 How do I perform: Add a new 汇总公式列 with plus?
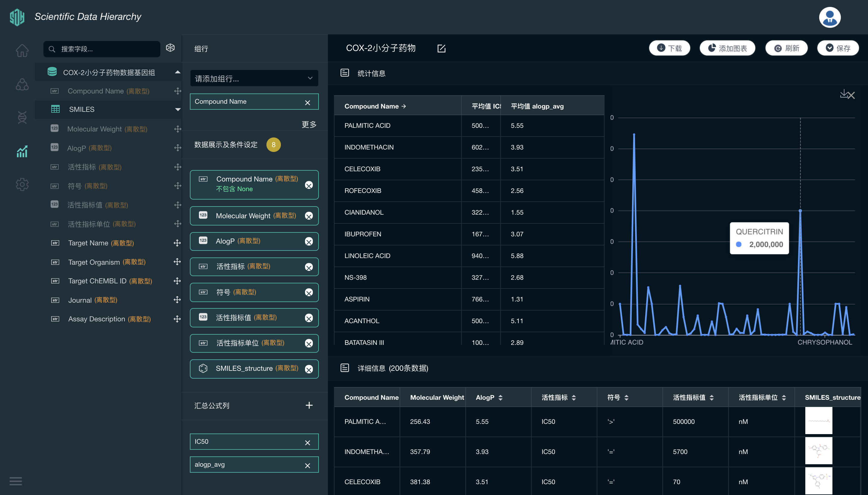click(x=309, y=405)
